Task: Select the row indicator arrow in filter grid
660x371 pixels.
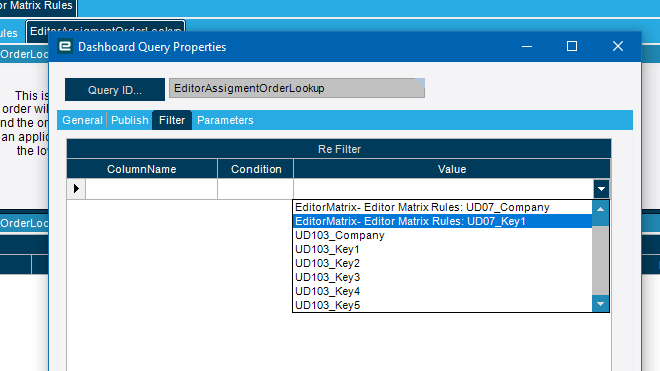Action: (76, 188)
